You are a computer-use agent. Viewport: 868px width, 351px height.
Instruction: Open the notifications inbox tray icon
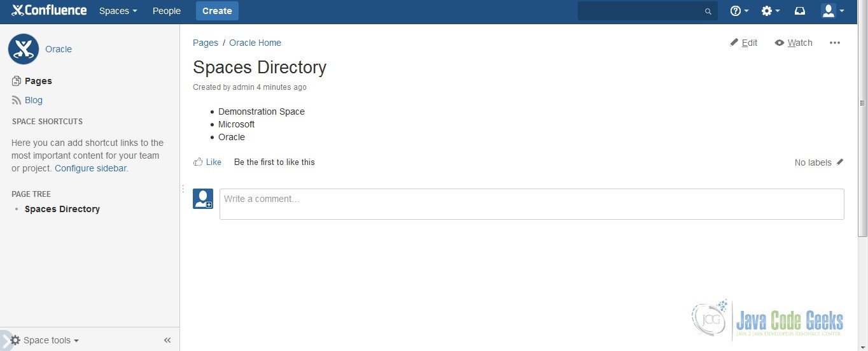click(x=800, y=11)
